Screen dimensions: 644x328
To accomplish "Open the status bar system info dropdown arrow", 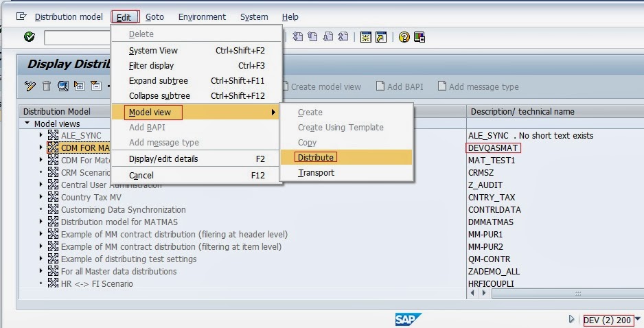I will (638, 319).
